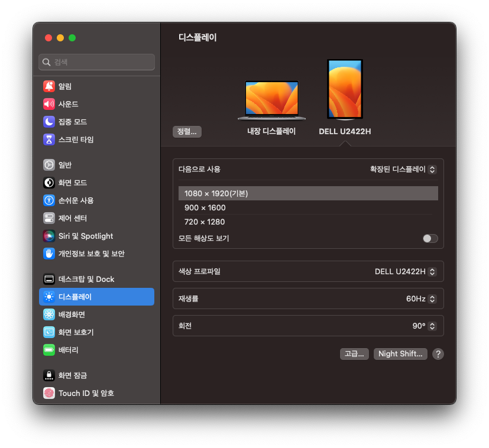The width and height of the screenshot is (489, 448).
Task: Select the 배터리 icon in sidebar
Action: pos(49,350)
